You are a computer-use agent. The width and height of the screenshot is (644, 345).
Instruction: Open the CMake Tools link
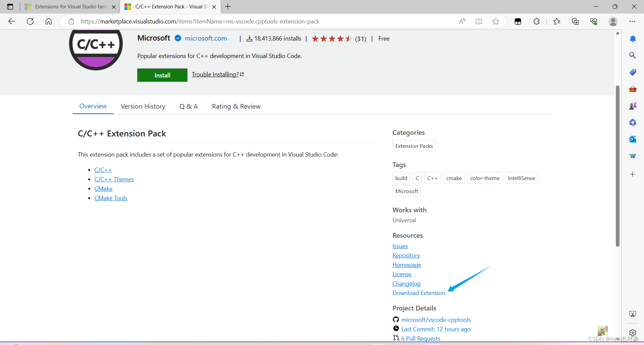coord(111,198)
